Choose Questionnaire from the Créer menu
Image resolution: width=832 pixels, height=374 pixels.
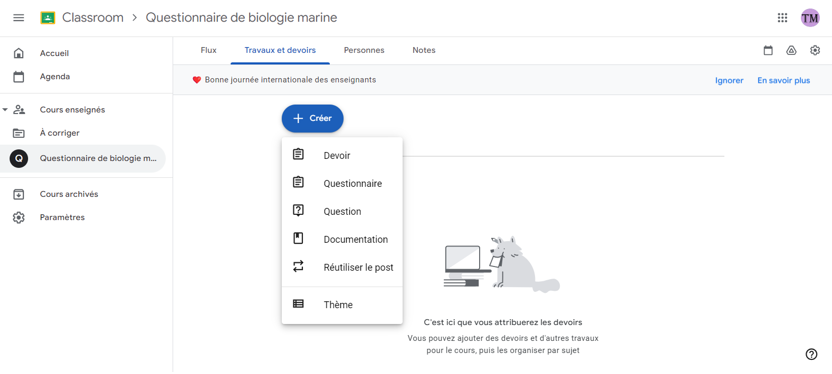tap(342, 184)
